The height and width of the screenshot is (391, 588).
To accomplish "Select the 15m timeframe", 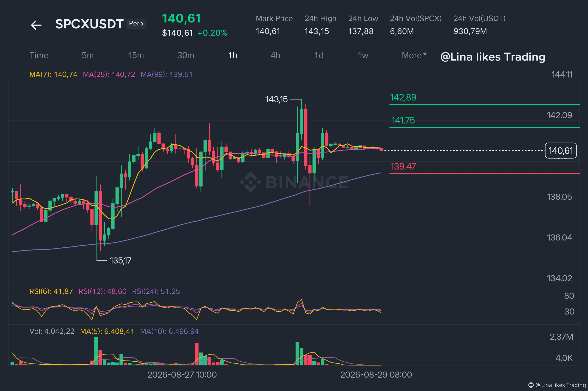I will pyautogui.click(x=136, y=55).
